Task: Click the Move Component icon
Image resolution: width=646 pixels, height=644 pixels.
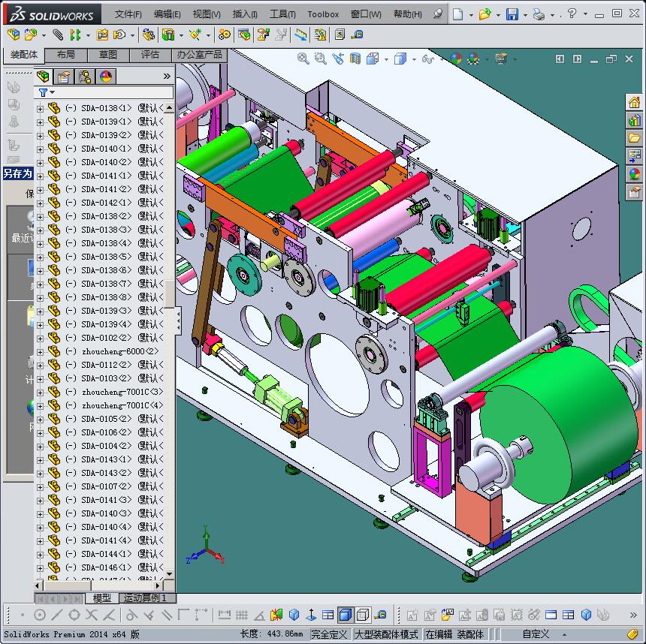Action: [x=118, y=35]
